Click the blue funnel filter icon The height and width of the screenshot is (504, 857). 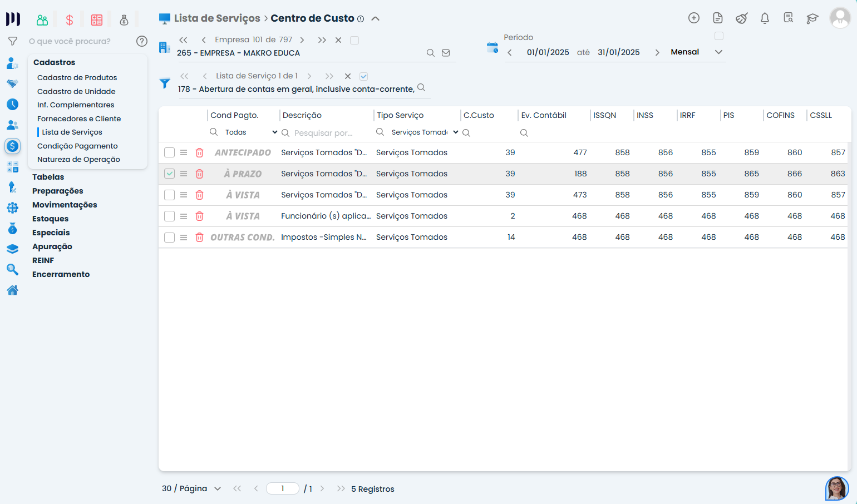(x=165, y=83)
